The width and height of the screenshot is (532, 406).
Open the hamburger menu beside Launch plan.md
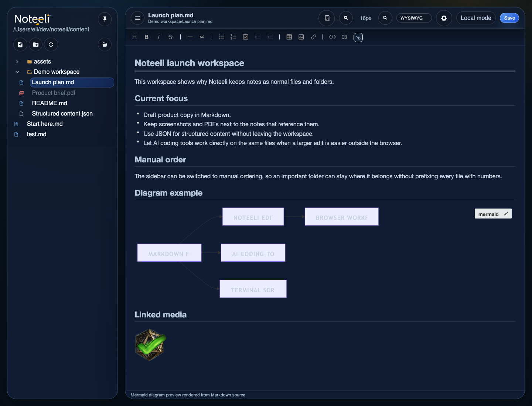137,18
